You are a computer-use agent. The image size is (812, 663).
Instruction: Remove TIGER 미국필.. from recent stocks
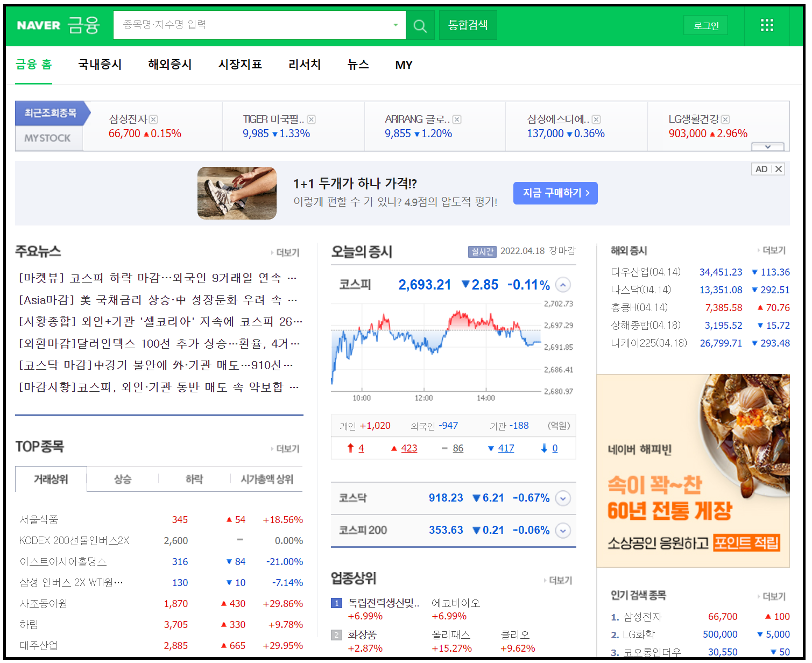click(311, 119)
